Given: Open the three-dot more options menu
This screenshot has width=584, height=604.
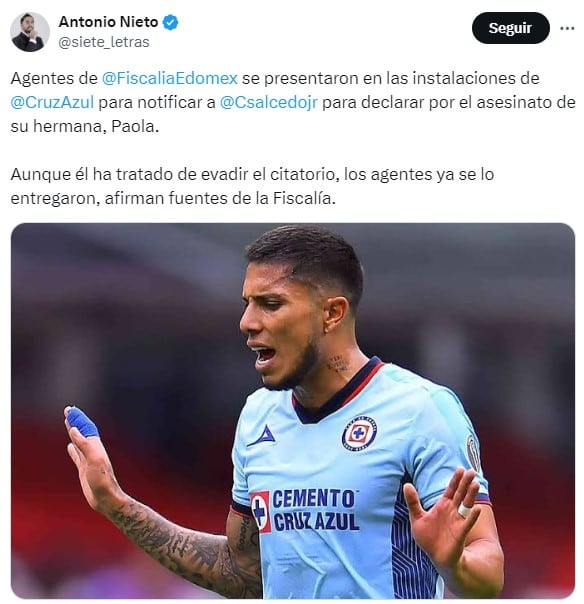Looking at the screenshot, I should tap(567, 28).
